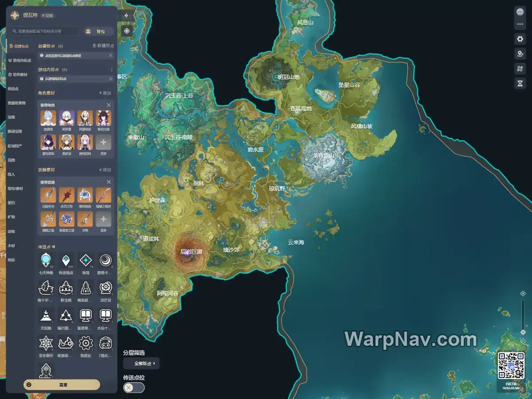
Task: Click the zoom-in diamond above the zoom slider
Action: [x=523, y=293]
